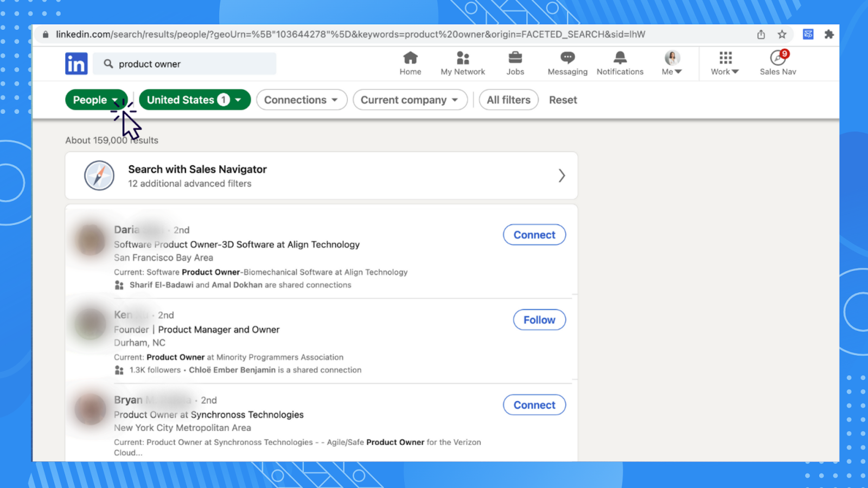Open Daria's profile photo
Viewport: 868px width, 488px height.
pos(91,239)
